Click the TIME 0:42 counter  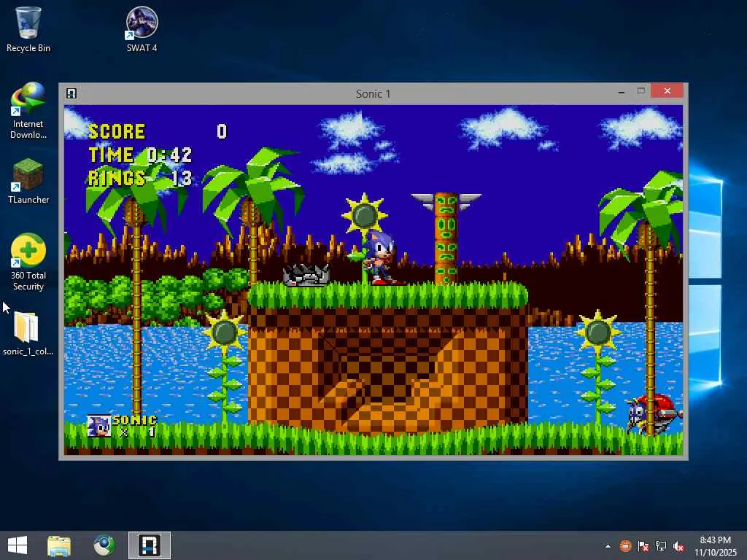140,155
